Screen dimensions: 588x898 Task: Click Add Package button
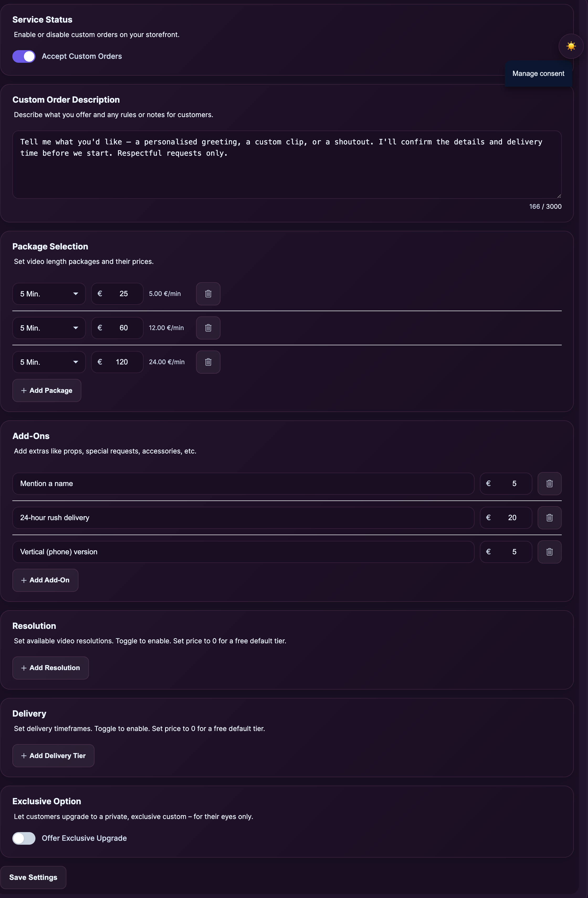click(47, 390)
